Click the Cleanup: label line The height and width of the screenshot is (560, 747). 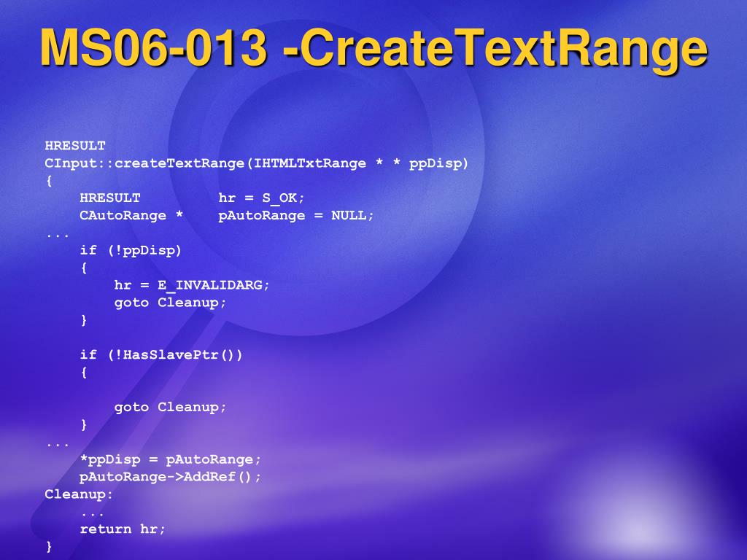tap(79, 495)
